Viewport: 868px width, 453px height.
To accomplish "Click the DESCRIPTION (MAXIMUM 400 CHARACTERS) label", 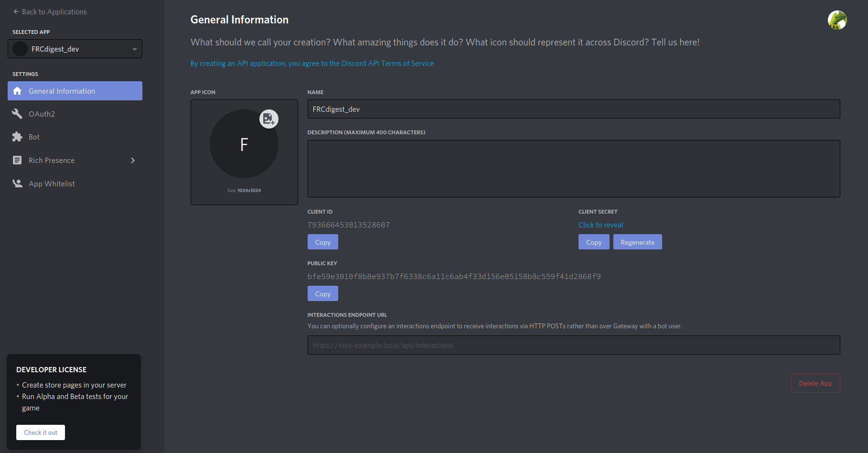I will [366, 132].
